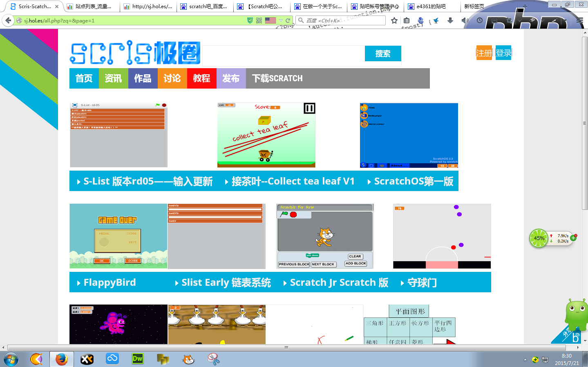Open the QR code icon in address bar
Viewport: 588px width, 367px height.
[x=259, y=20]
